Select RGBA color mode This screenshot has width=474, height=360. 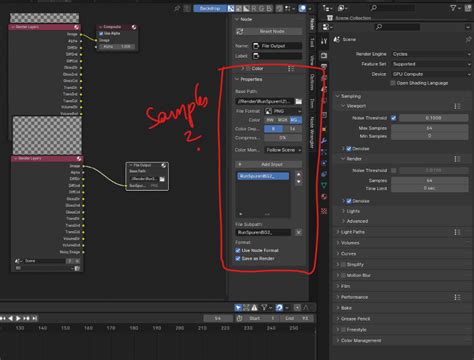pyautogui.click(x=295, y=120)
